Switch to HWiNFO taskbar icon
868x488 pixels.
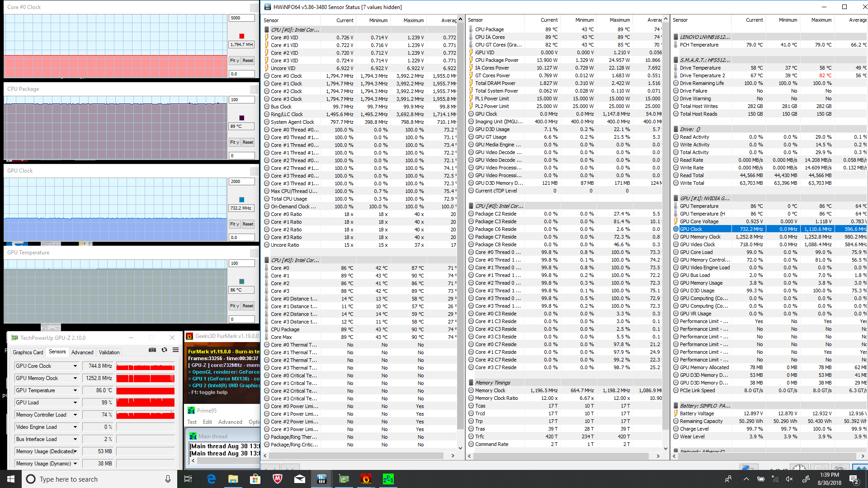[x=322, y=479]
